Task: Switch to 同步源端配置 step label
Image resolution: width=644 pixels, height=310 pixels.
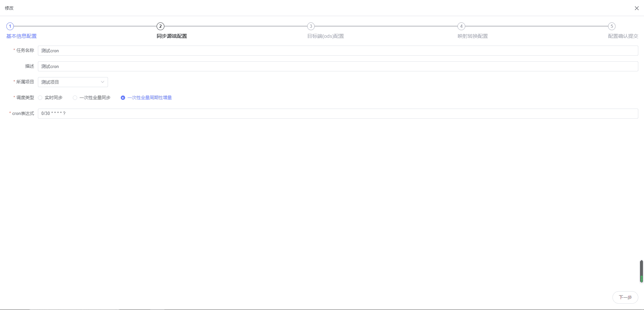Action: [172, 36]
